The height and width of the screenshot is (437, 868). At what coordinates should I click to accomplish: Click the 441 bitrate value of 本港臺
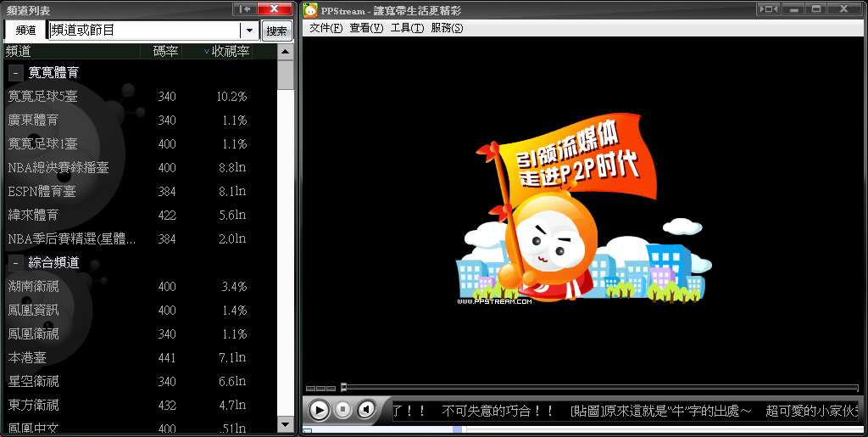(167, 358)
